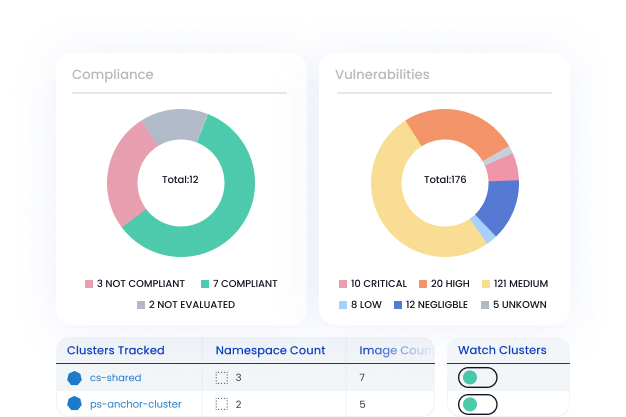Click namespace count '3' for cs-shared

coord(238,378)
